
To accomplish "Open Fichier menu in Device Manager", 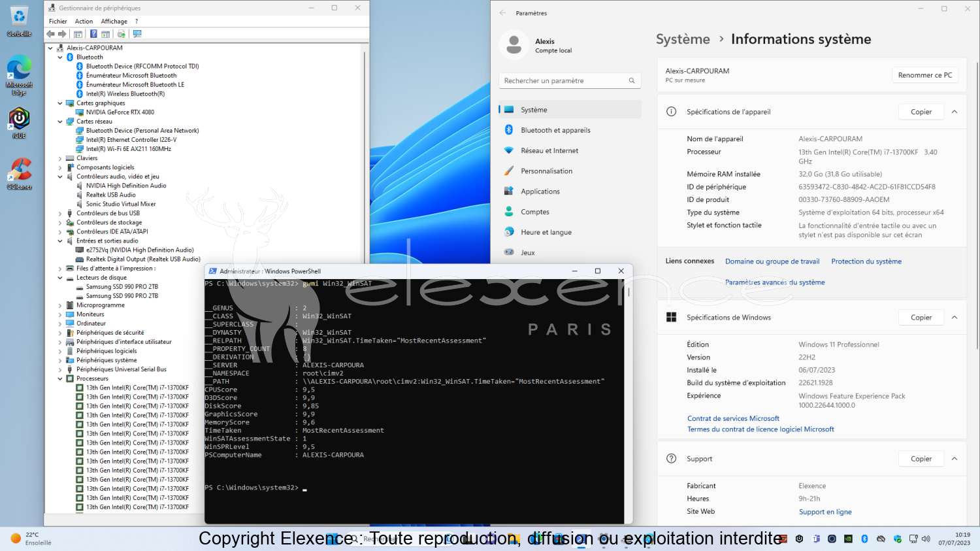I will click(57, 22).
